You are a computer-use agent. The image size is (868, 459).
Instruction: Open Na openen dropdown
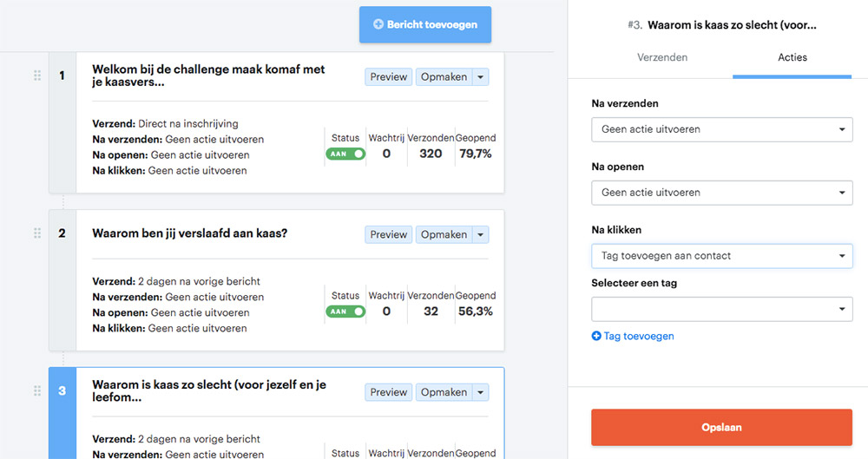pyautogui.click(x=721, y=193)
